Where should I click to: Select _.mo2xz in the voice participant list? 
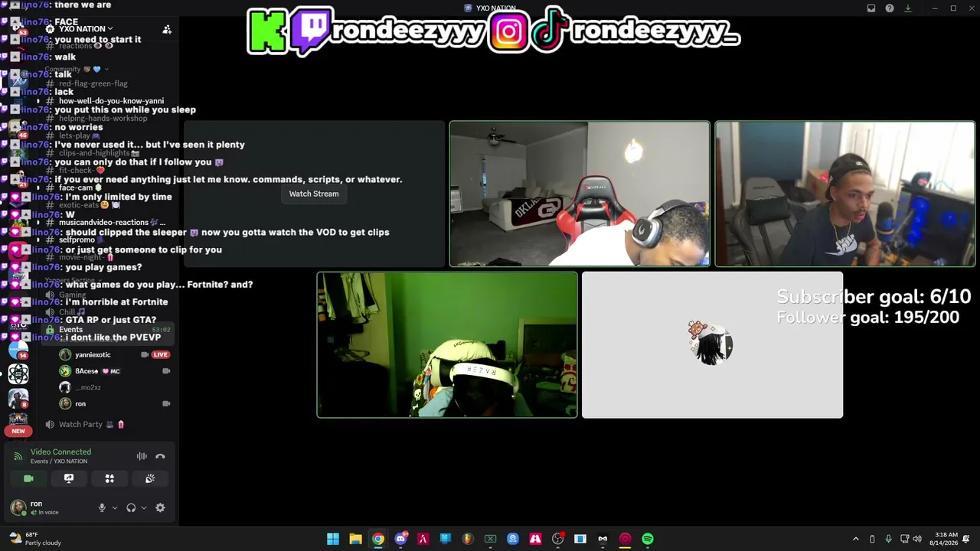115,387
